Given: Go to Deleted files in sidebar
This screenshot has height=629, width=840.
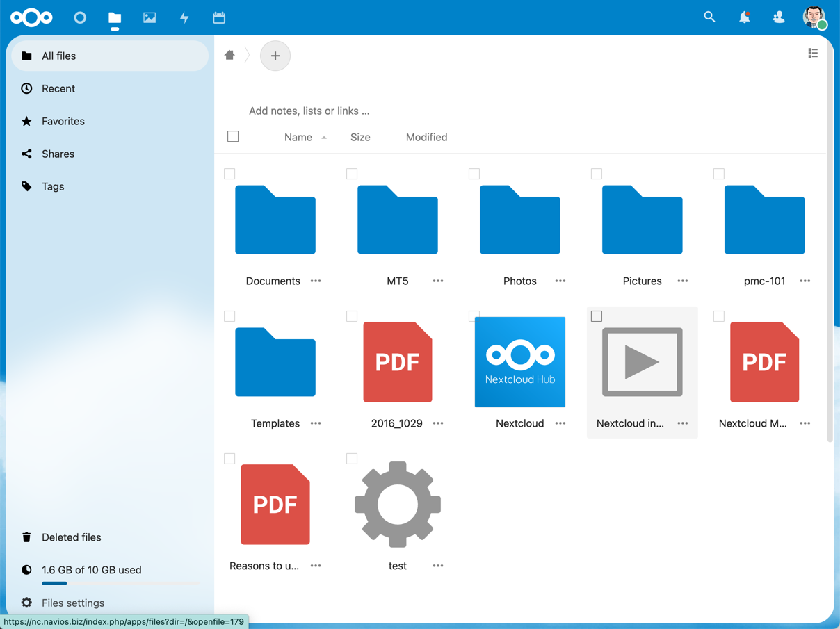Looking at the screenshot, I should (71, 537).
